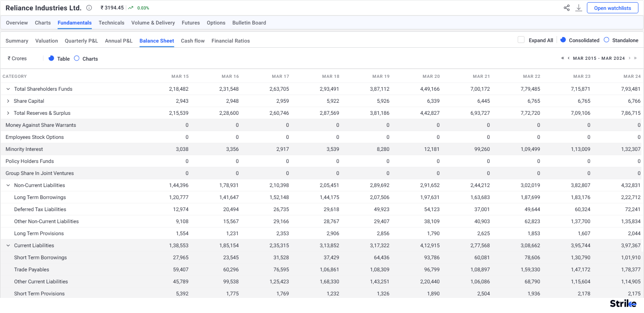Switch to Valuation sub-tab
The image size is (644, 313).
click(x=46, y=41)
